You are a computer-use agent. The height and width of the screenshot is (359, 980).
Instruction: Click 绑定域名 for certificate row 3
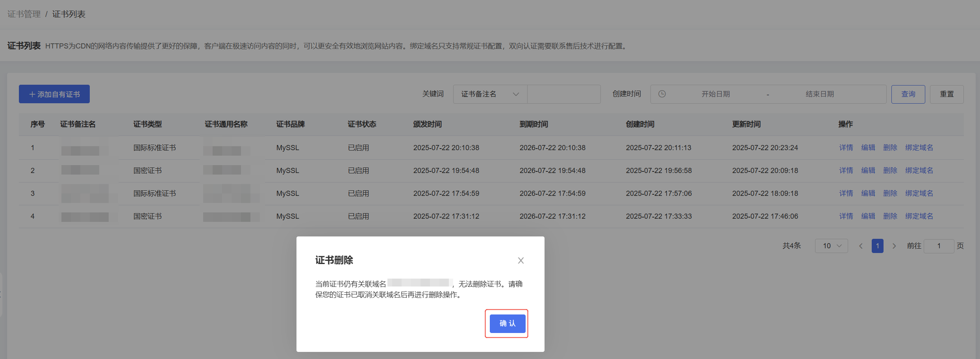[919, 193]
